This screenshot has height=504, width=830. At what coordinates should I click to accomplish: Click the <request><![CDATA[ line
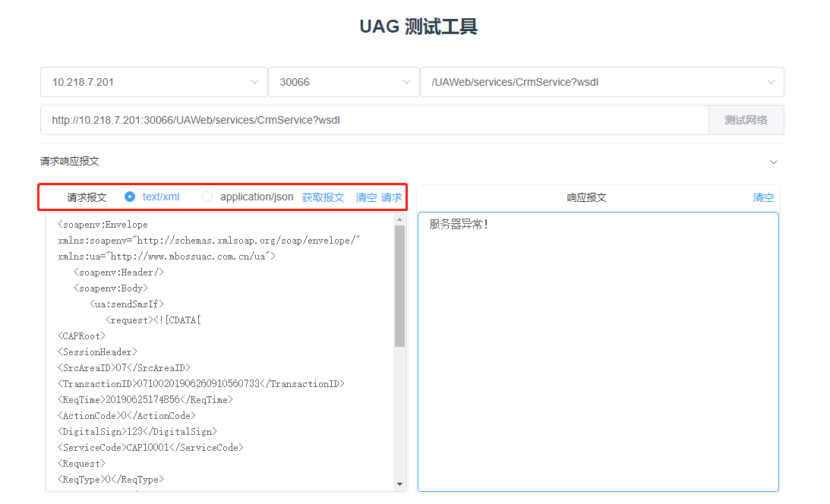(153, 320)
